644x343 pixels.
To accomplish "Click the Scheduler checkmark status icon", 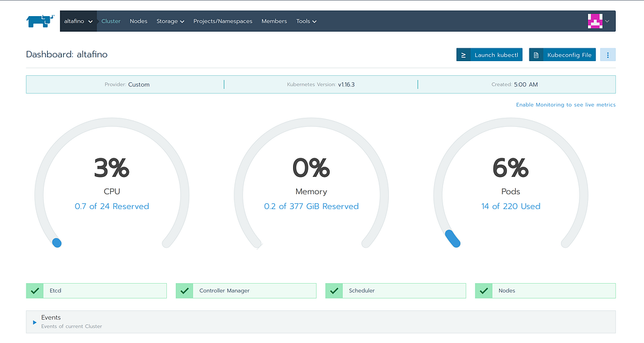I will click(x=334, y=291).
